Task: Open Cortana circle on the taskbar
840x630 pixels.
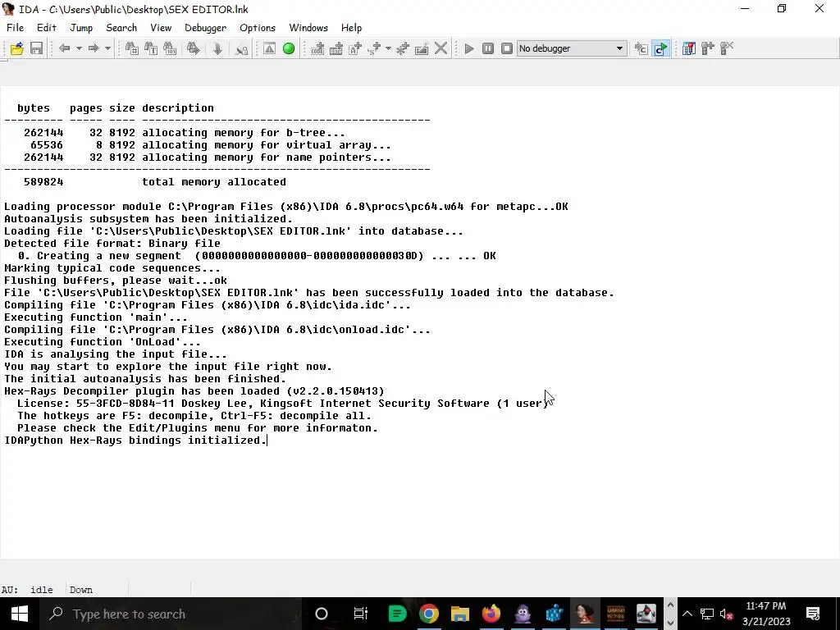Action: pyautogui.click(x=322, y=614)
